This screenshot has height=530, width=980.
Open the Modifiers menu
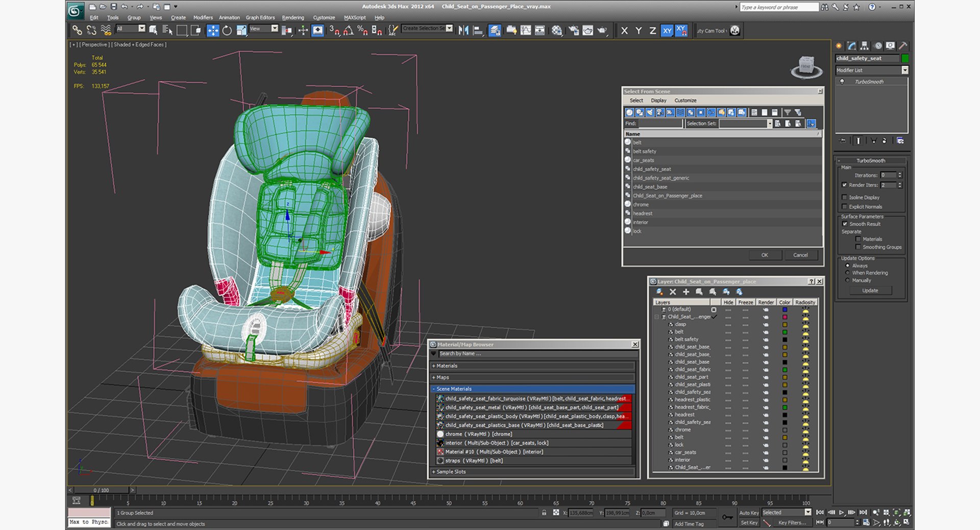pos(203,17)
